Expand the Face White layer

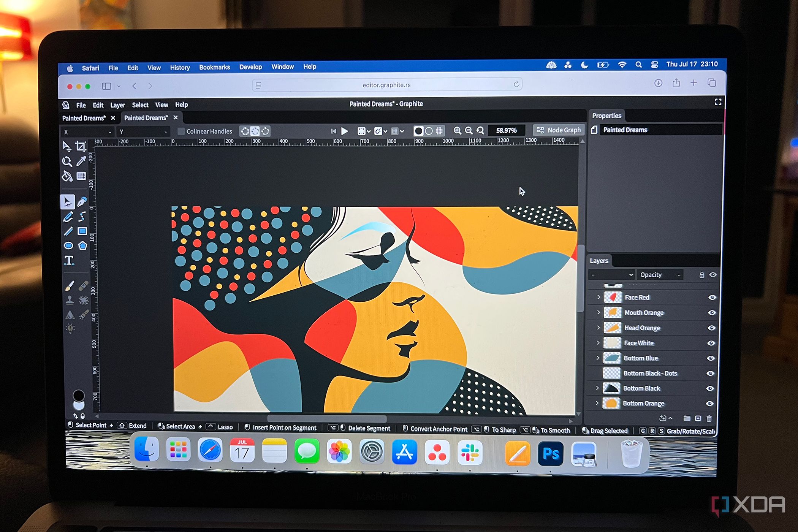coord(598,343)
